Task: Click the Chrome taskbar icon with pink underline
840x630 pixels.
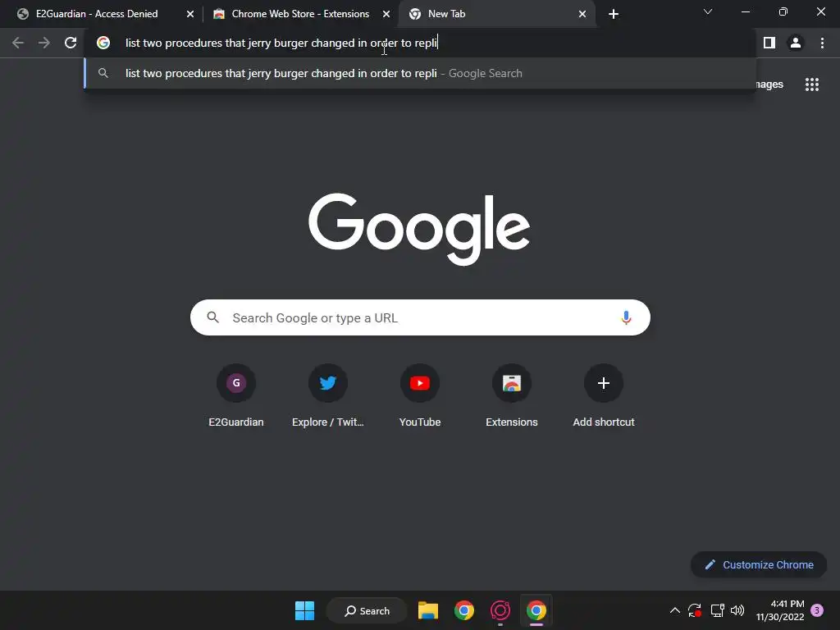Action: coord(536,610)
